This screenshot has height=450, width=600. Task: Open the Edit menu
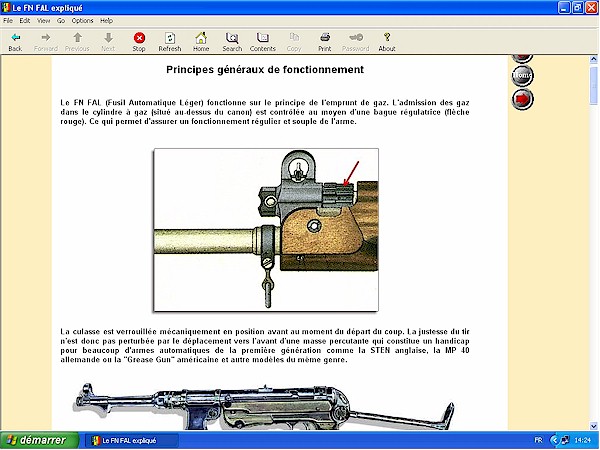[x=25, y=21]
